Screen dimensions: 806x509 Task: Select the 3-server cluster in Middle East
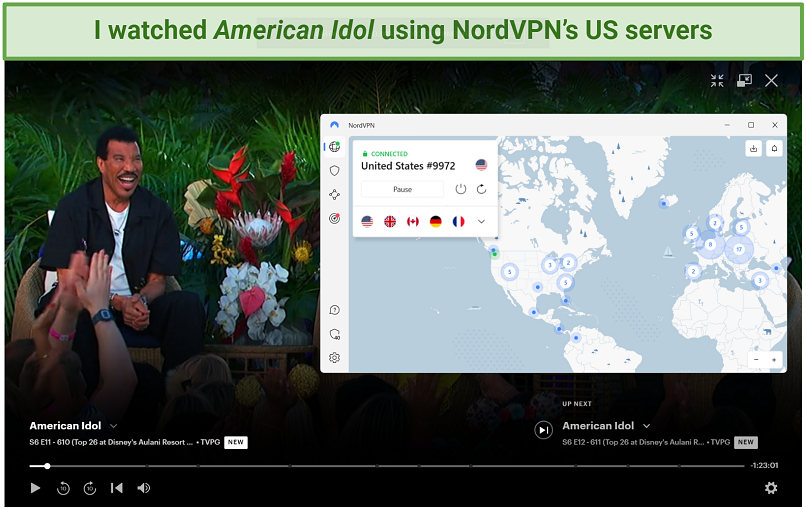click(x=759, y=281)
